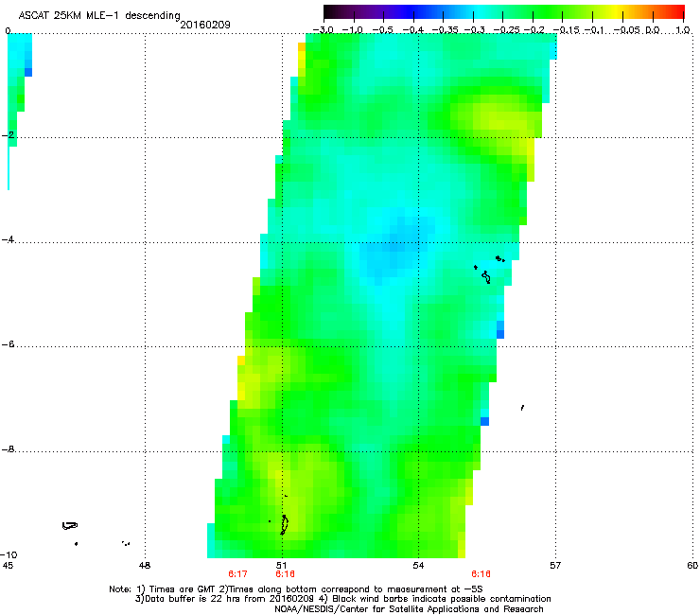Click the "1.0" color scale label
Screen dimensions: 700x615
[x=683, y=30]
